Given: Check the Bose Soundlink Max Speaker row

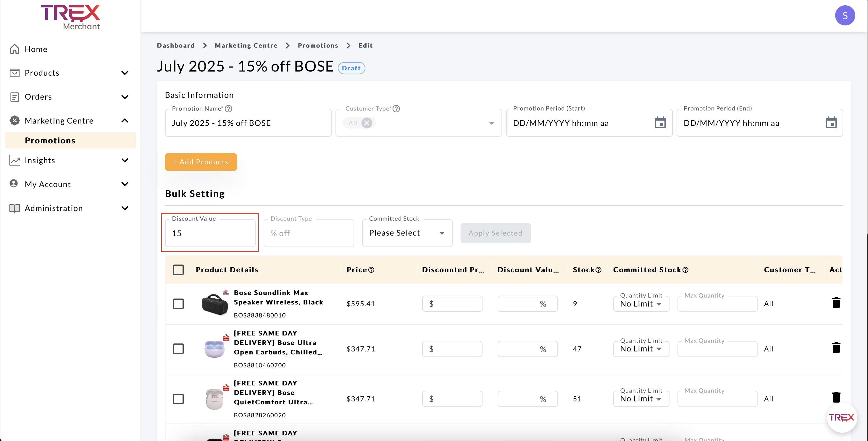Looking at the screenshot, I should coord(178,304).
